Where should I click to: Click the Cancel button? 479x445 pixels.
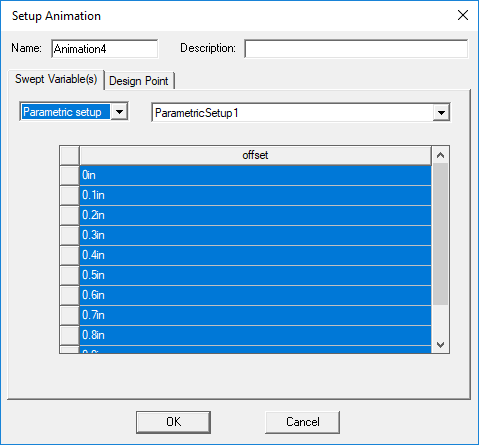[303, 422]
